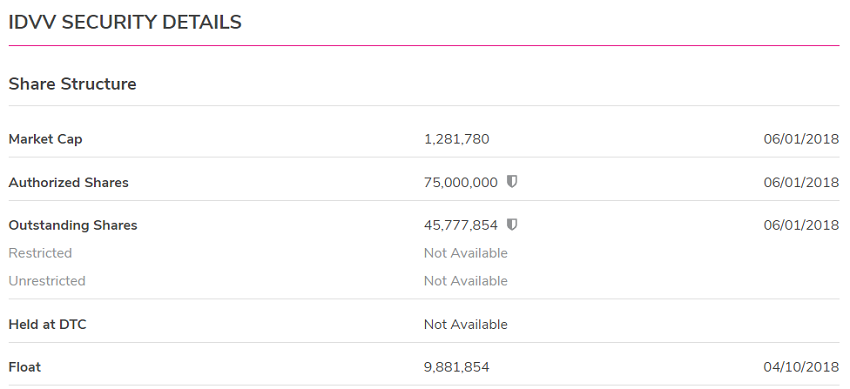
Task: Select the 75,000,000 authorized shares value
Action: pos(461,183)
